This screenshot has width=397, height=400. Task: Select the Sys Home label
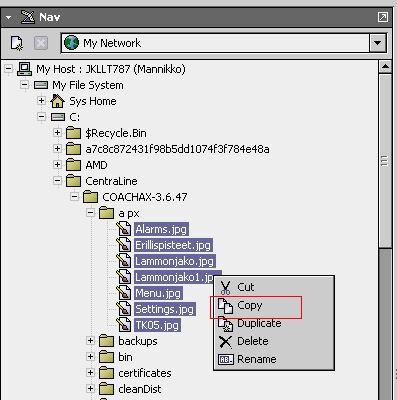(x=93, y=101)
